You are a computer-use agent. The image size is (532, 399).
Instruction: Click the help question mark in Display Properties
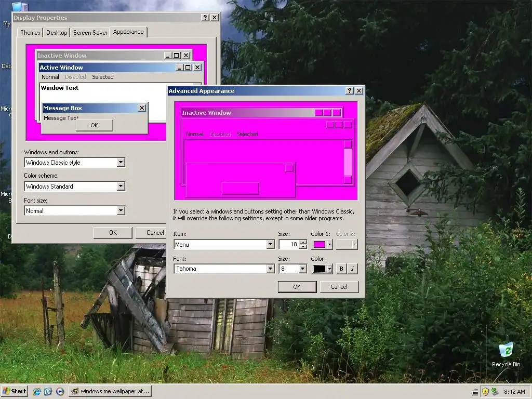205,17
